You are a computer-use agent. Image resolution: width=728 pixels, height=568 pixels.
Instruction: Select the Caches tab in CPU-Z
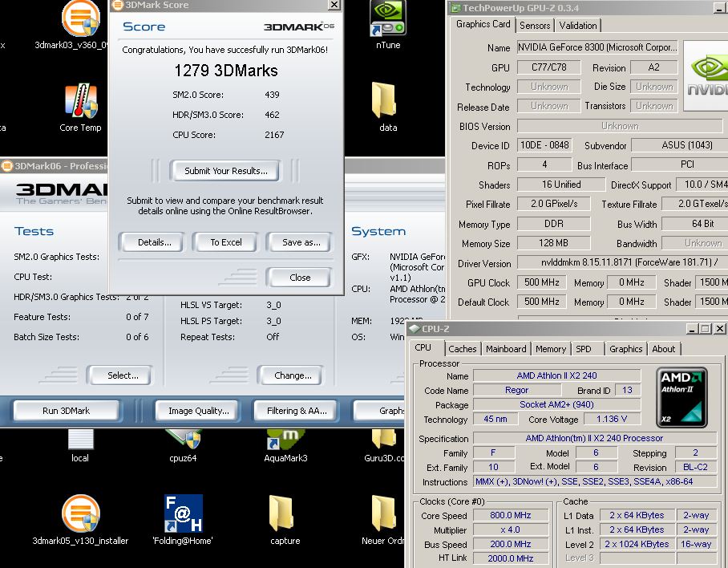pos(463,349)
